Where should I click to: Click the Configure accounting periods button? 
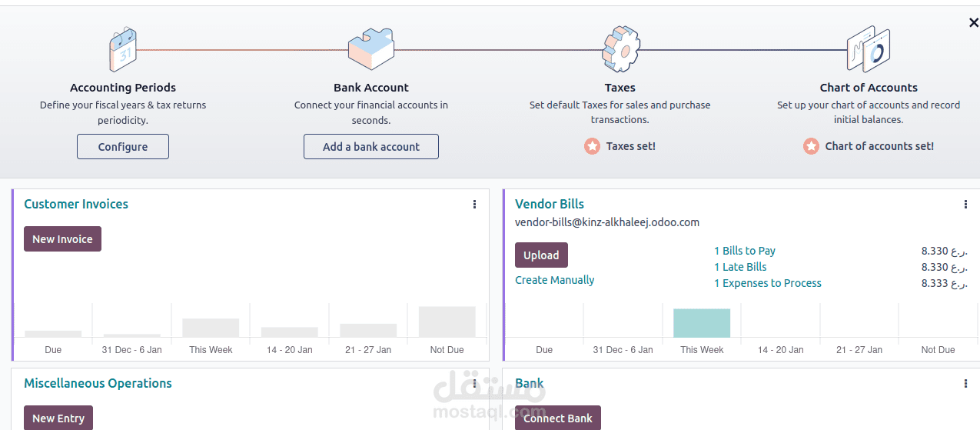[123, 147]
